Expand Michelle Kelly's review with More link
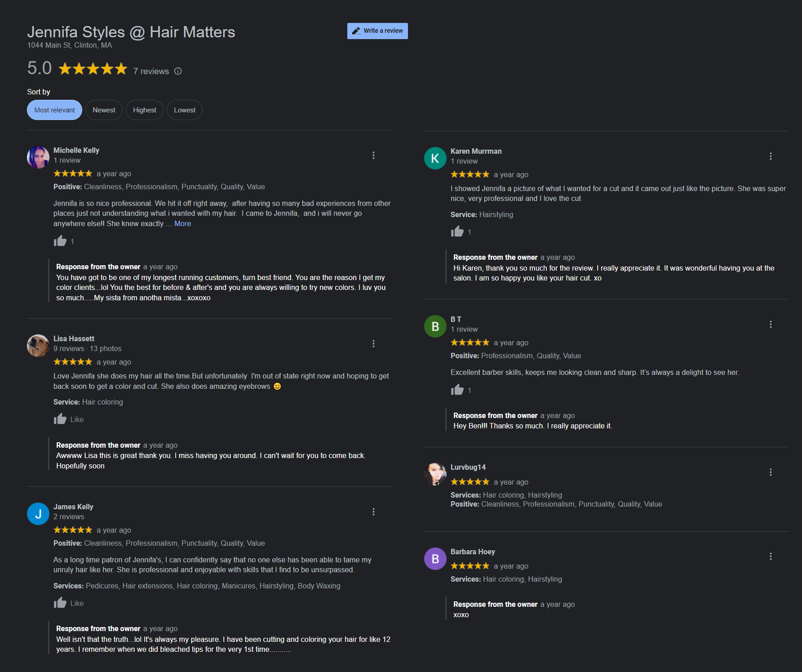This screenshot has height=672, width=802. coord(182,224)
